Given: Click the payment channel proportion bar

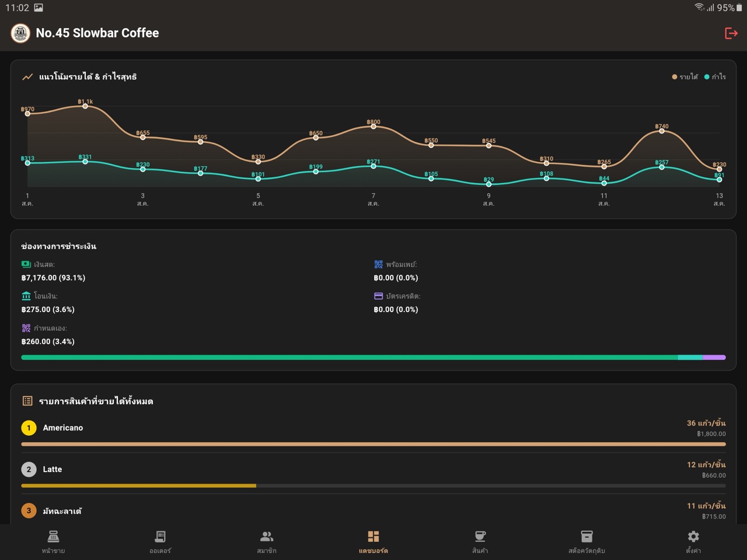Looking at the screenshot, I should pyautogui.click(x=373, y=357).
